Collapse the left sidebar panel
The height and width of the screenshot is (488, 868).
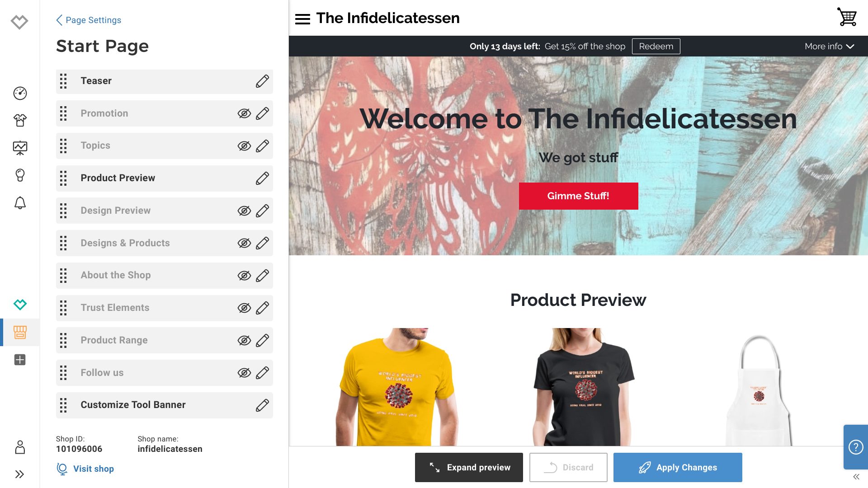(x=20, y=474)
